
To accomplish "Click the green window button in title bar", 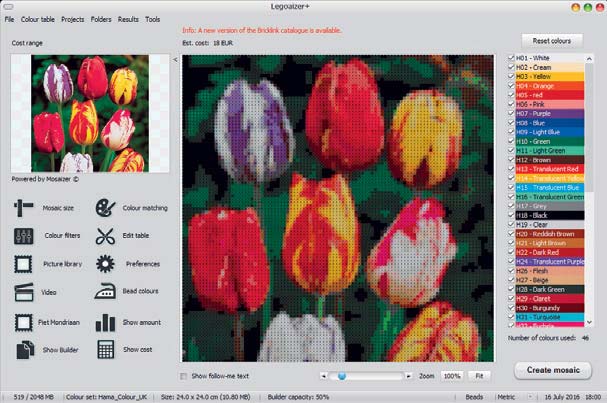I will point(588,7).
